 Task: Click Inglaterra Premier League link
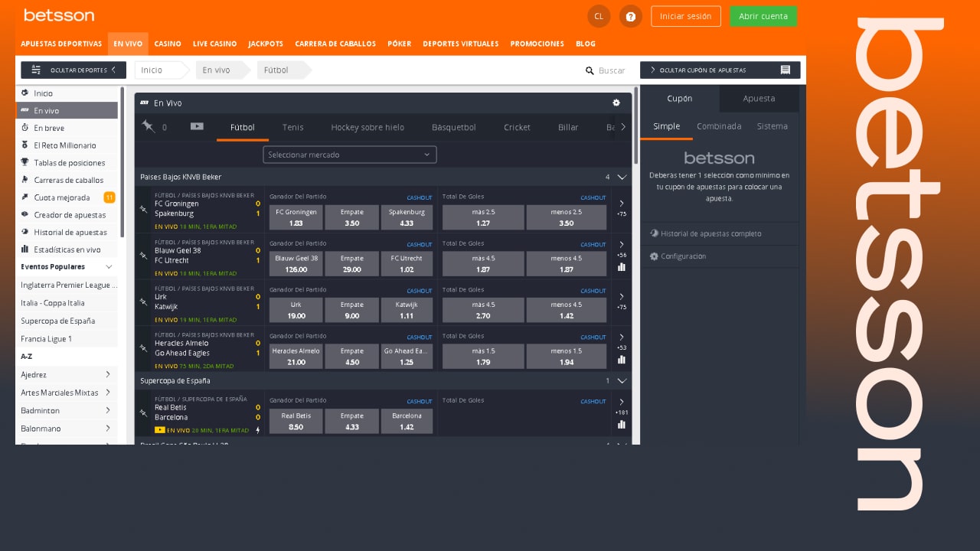[x=67, y=285]
